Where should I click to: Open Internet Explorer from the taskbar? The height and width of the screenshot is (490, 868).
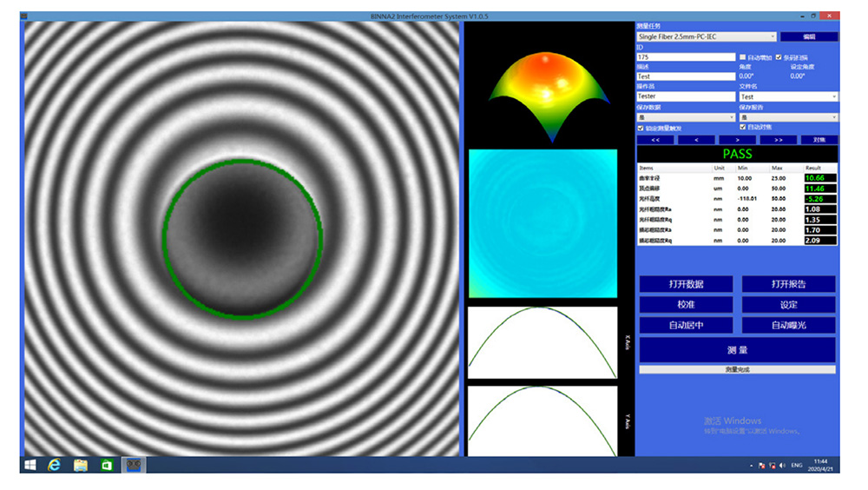[55, 466]
